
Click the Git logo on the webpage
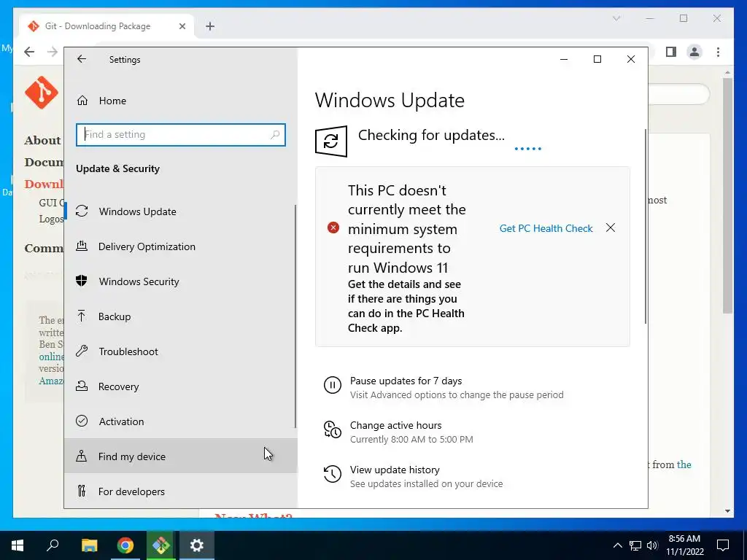42,93
